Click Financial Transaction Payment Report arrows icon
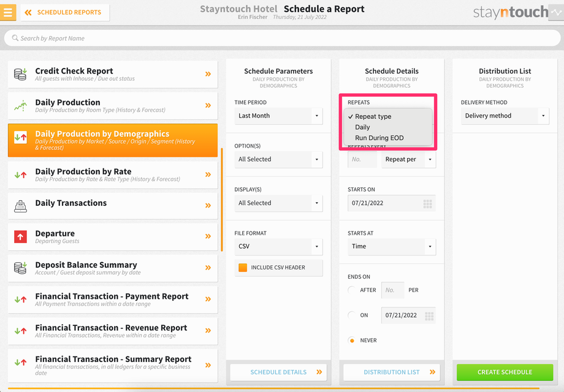This screenshot has width=564, height=392. coord(20,300)
